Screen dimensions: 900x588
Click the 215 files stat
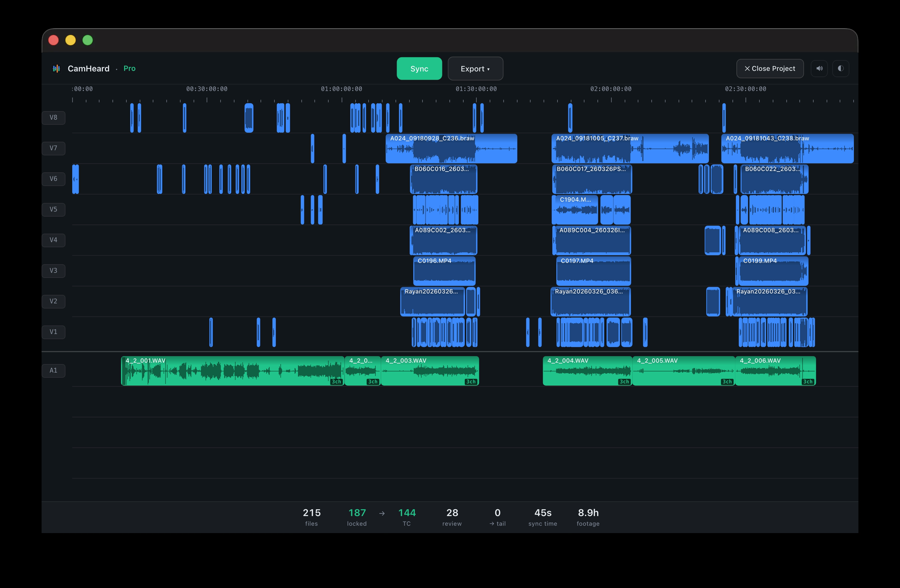[312, 517]
